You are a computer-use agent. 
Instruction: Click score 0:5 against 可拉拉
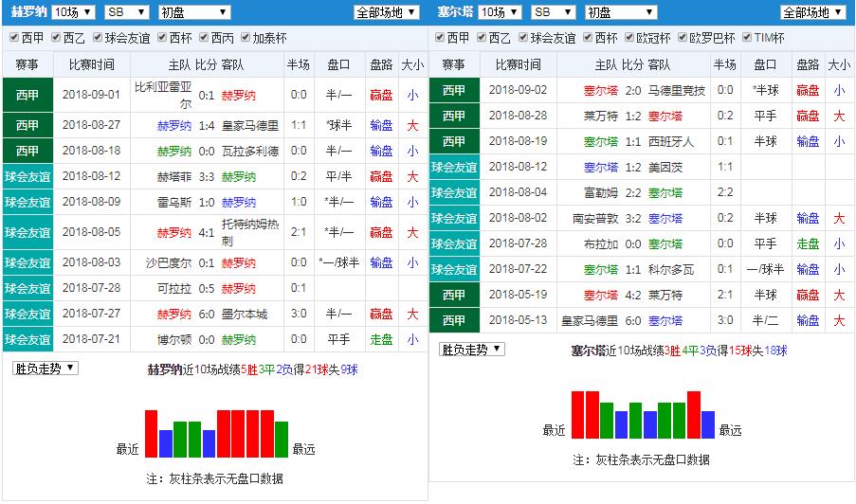(207, 289)
